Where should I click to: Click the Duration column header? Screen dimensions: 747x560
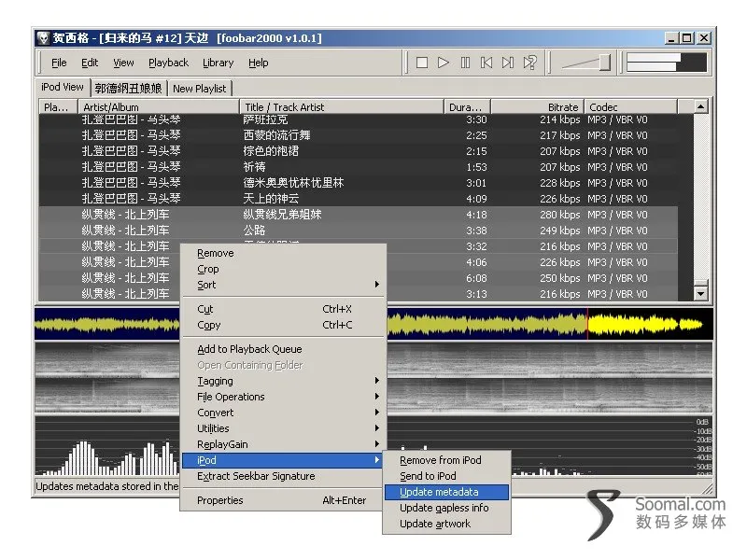[x=468, y=107]
